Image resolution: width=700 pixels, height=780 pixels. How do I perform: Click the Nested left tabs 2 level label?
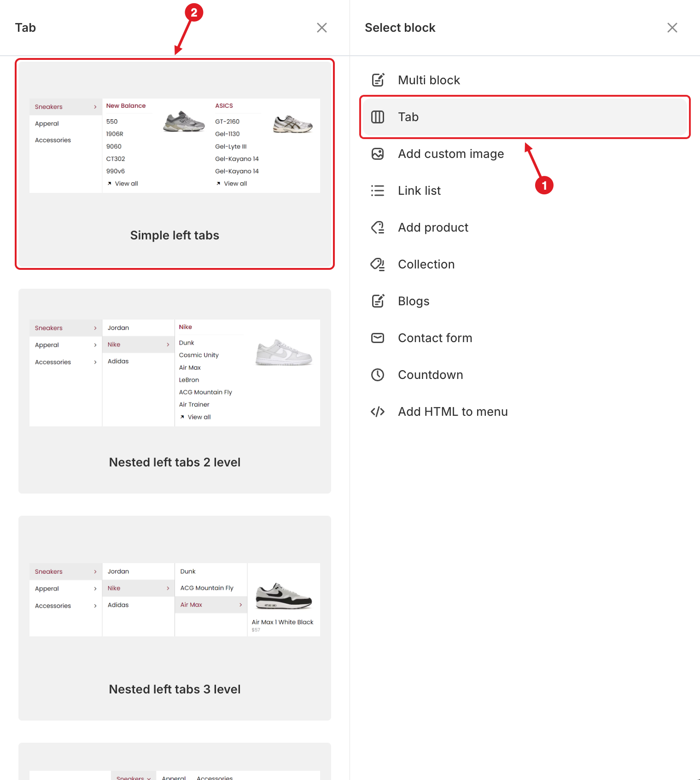pyautogui.click(x=175, y=462)
